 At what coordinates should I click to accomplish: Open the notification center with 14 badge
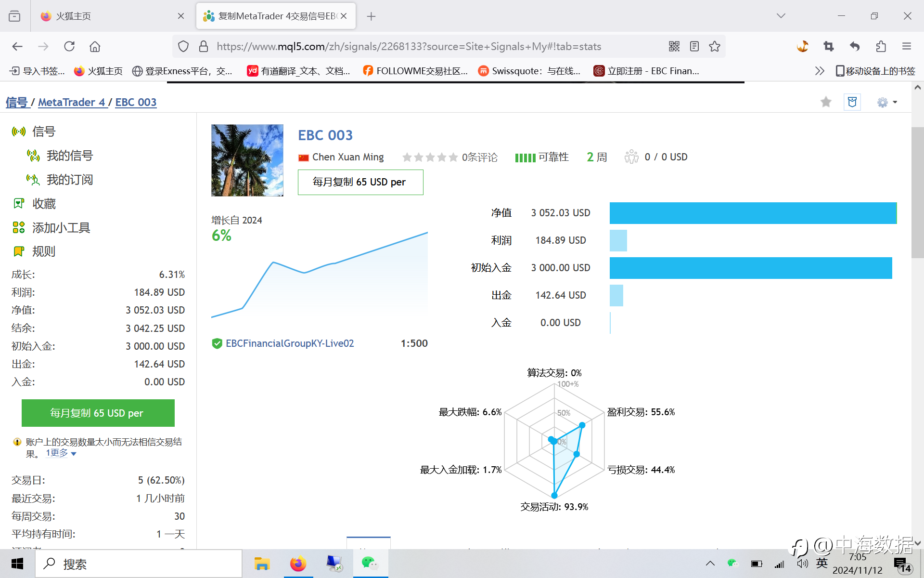pos(902,565)
